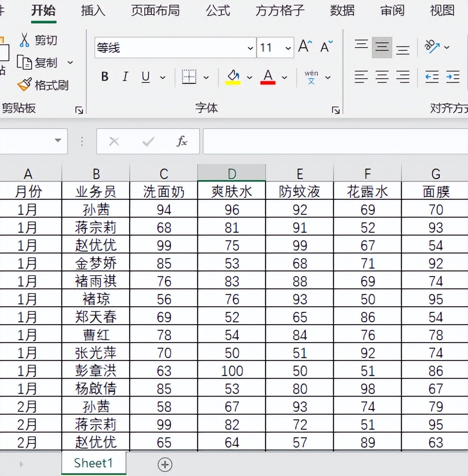This screenshot has width=468, height=476.
Task: Align text left
Action: [361, 77]
